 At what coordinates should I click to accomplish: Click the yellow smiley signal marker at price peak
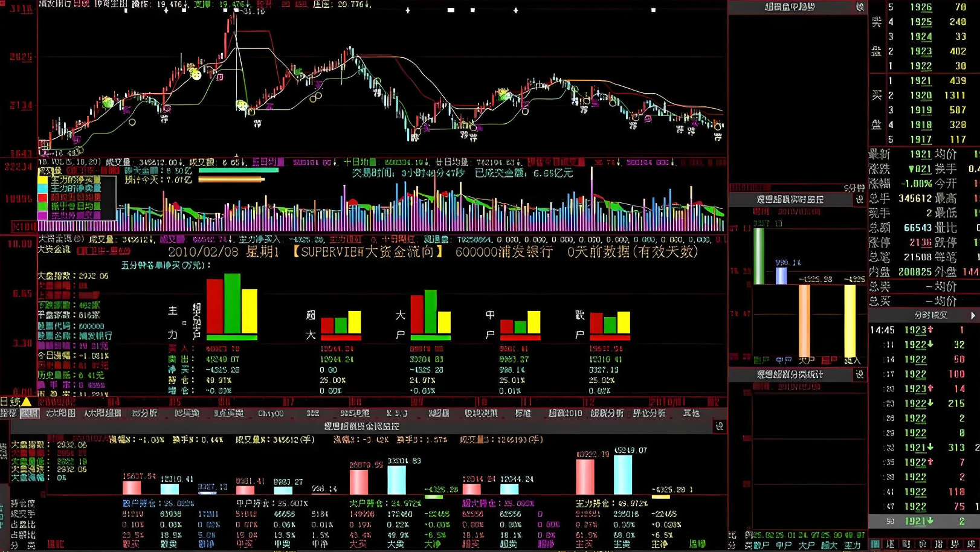tap(196, 74)
